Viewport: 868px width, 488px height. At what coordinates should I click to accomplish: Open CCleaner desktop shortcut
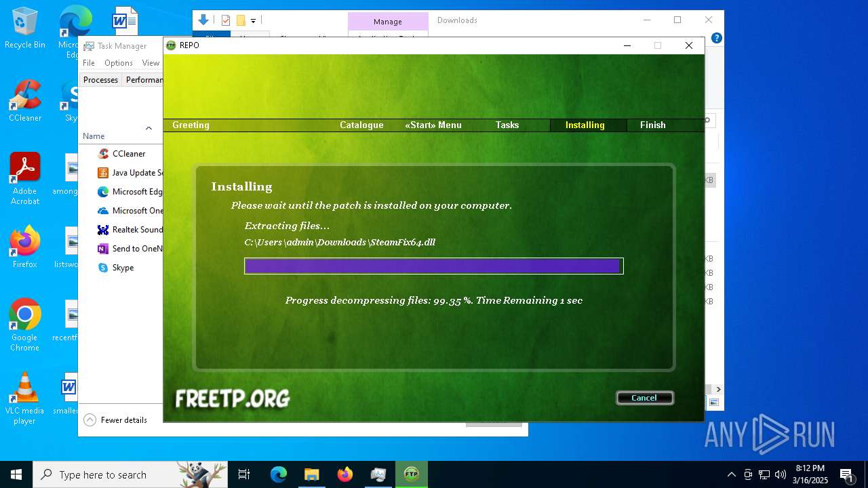[25, 102]
